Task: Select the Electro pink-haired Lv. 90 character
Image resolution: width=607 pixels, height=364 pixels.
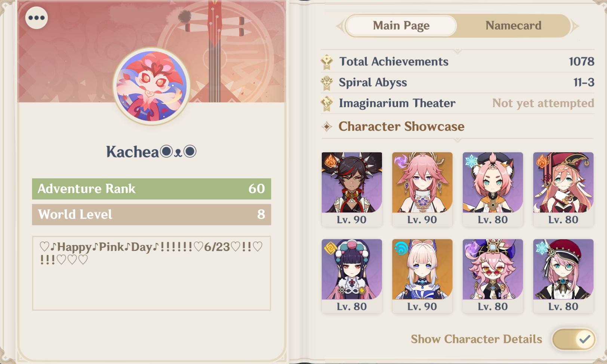Action: 422,189
